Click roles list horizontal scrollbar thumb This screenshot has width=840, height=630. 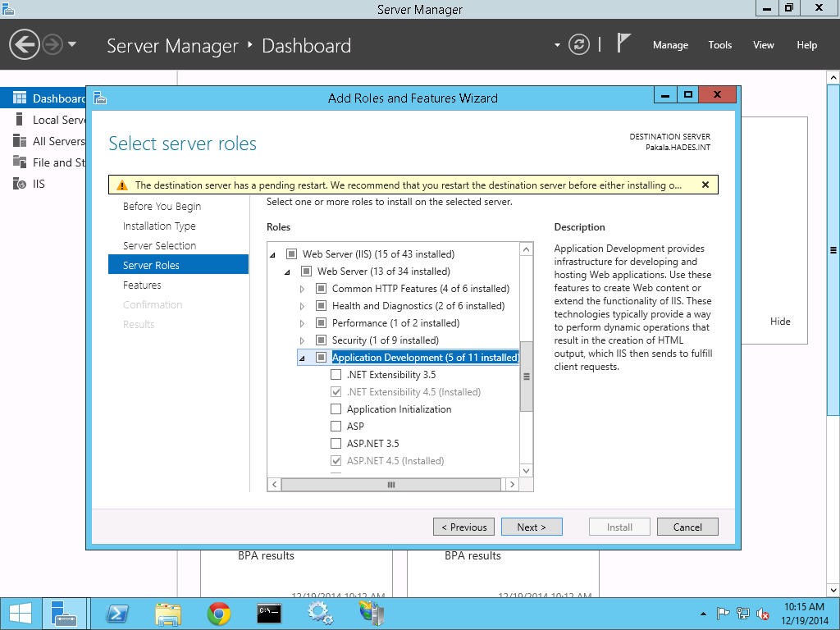(391, 484)
